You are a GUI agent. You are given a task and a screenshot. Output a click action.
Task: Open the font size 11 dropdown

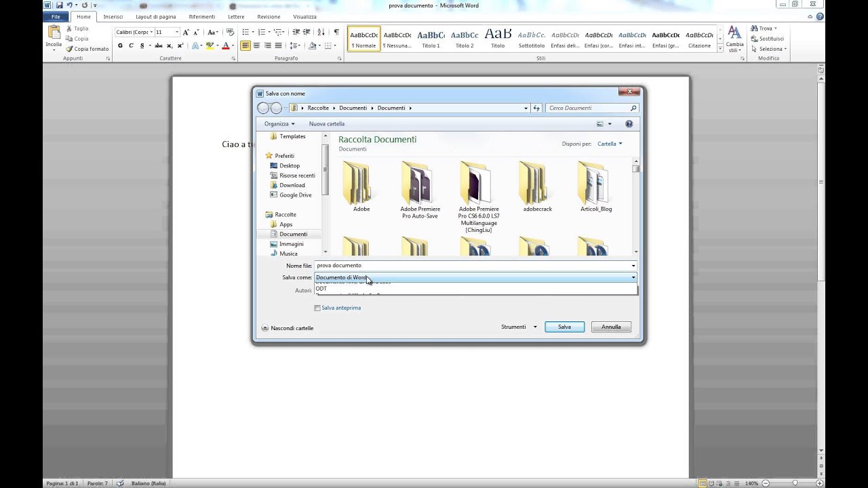177,32
